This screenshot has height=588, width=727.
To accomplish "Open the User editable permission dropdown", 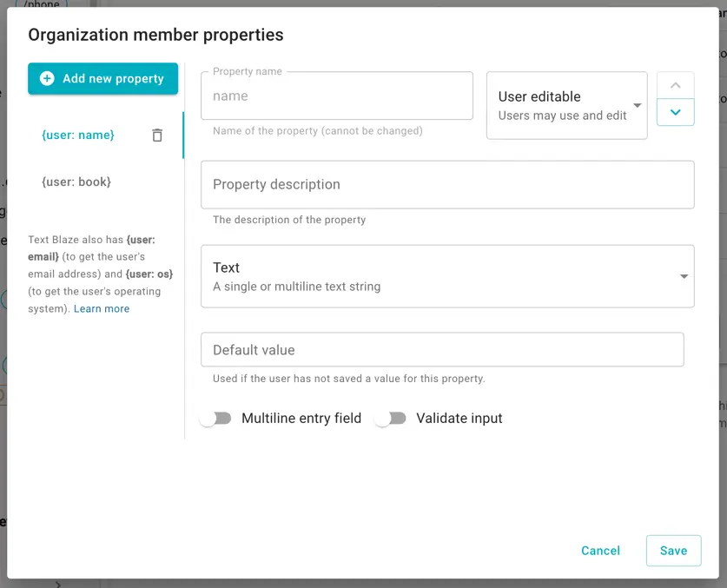I will [x=566, y=105].
